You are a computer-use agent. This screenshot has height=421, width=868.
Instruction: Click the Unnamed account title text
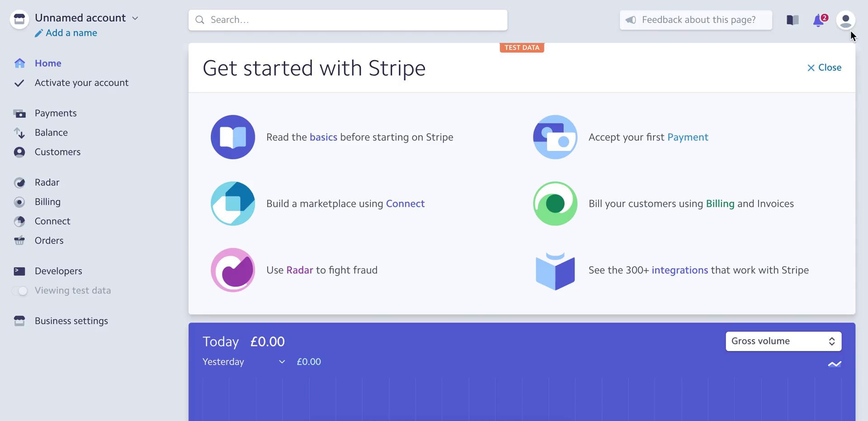coord(80,18)
